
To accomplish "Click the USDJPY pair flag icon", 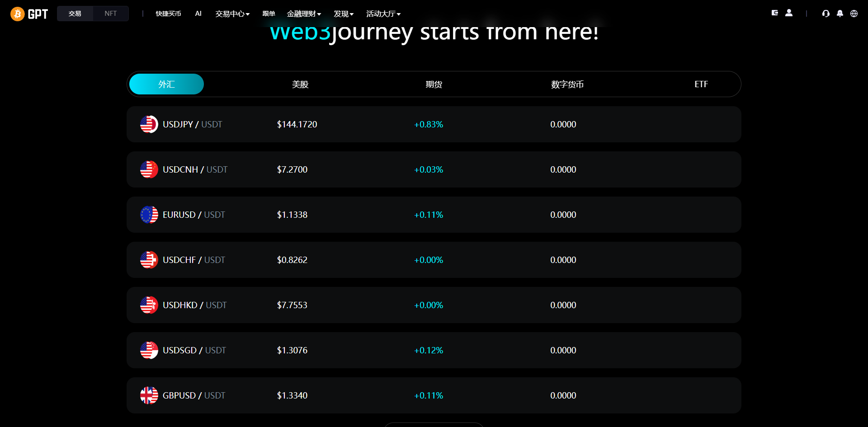I will pos(149,124).
